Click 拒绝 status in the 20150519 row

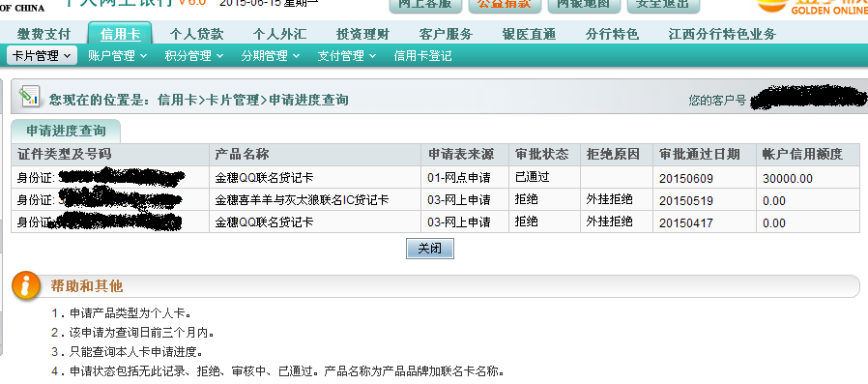tap(527, 200)
